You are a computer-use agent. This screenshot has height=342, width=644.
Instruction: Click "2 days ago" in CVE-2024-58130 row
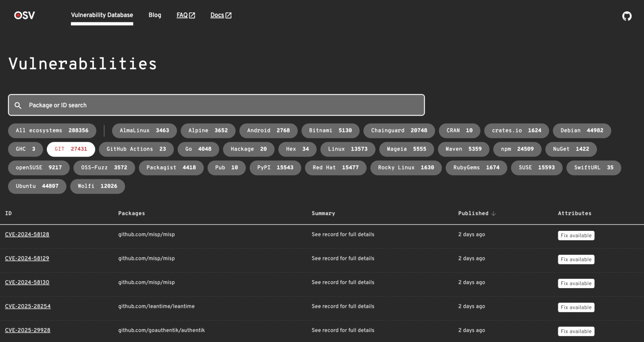[471, 282]
